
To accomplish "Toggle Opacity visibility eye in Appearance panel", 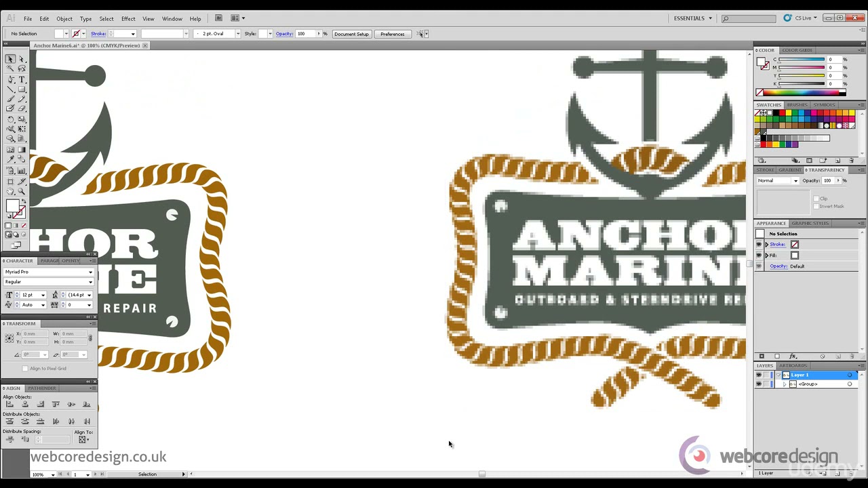I will [x=759, y=266].
